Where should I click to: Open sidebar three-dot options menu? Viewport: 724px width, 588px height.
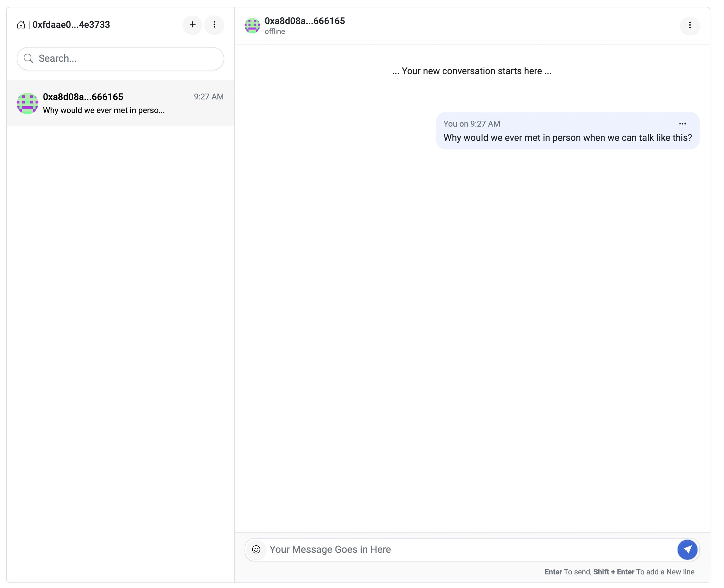tap(214, 25)
